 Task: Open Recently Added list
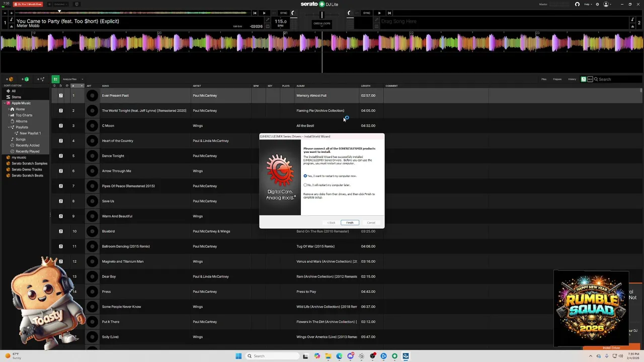coord(27,145)
